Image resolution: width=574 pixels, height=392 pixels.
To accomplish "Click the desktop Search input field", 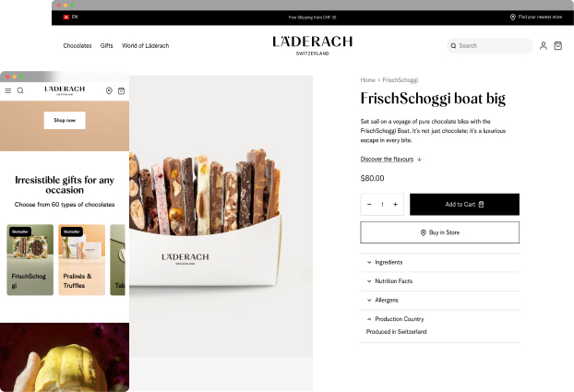I will coord(489,46).
